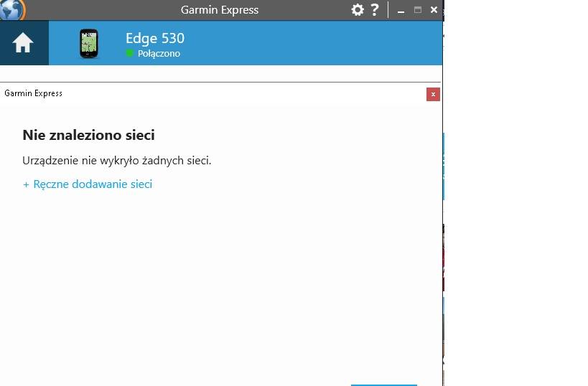Click the partially visible blue bottom button
Viewport: 588px width, 386px height.
click(384, 385)
